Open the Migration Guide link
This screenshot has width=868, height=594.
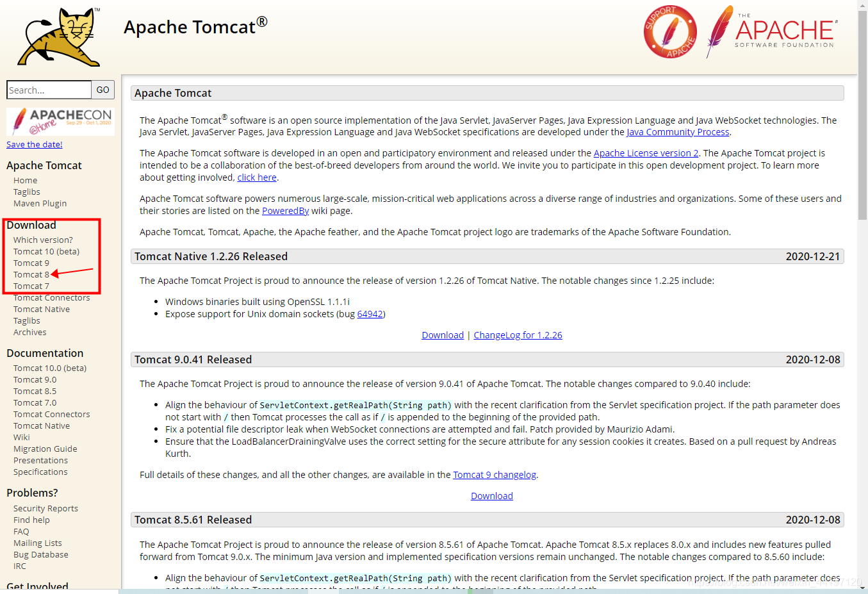click(45, 449)
